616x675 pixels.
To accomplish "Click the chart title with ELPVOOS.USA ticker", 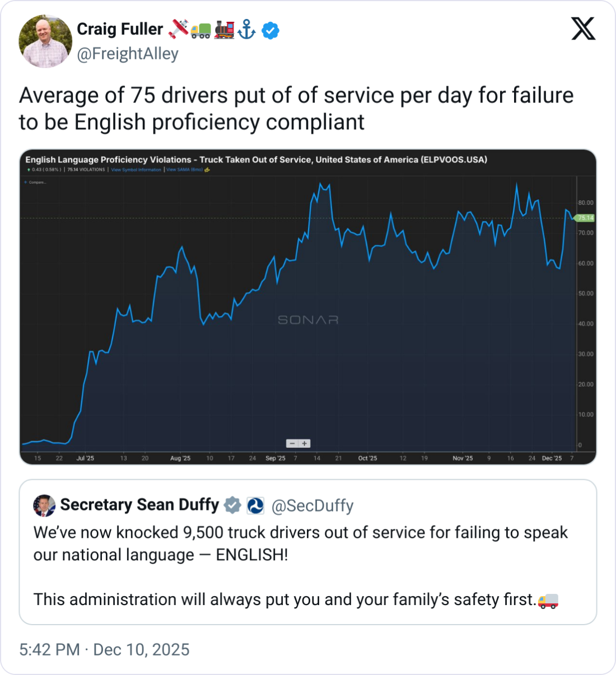I will click(256, 160).
